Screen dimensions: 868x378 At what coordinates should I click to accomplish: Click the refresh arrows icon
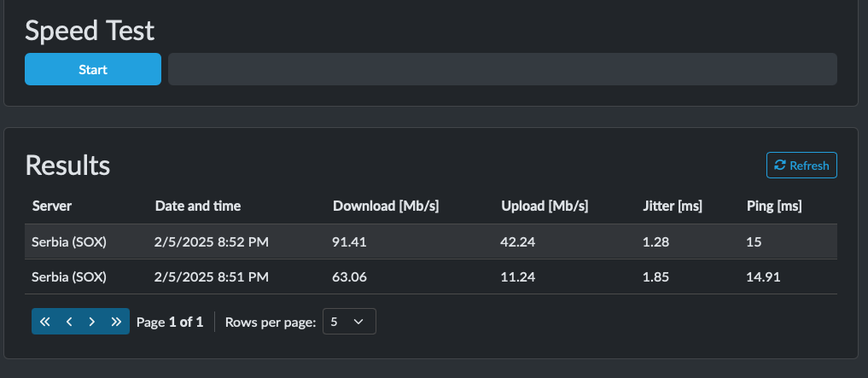point(780,165)
